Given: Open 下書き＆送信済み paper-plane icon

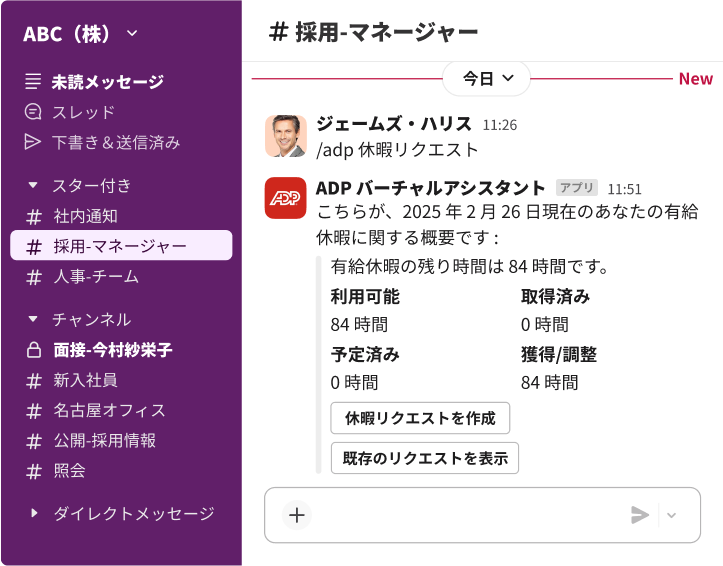Looking at the screenshot, I should coord(33,142).
